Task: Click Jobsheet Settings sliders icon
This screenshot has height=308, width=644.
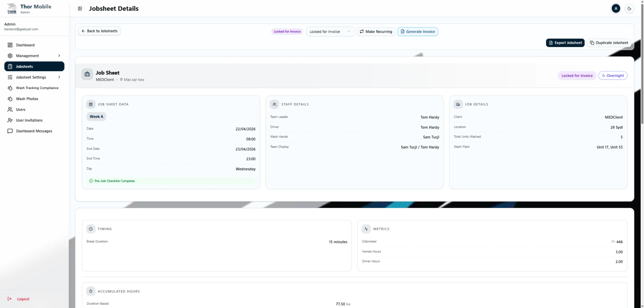Action: point(10,77)
